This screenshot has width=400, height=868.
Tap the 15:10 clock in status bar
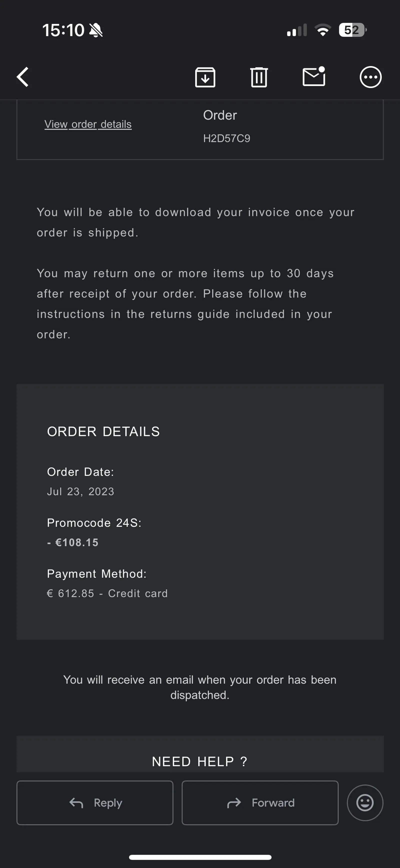point(63,30)
